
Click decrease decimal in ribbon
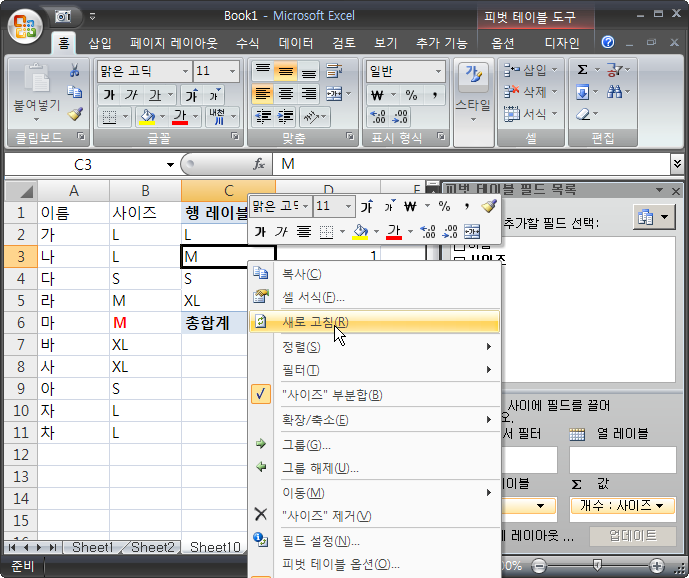400,117
